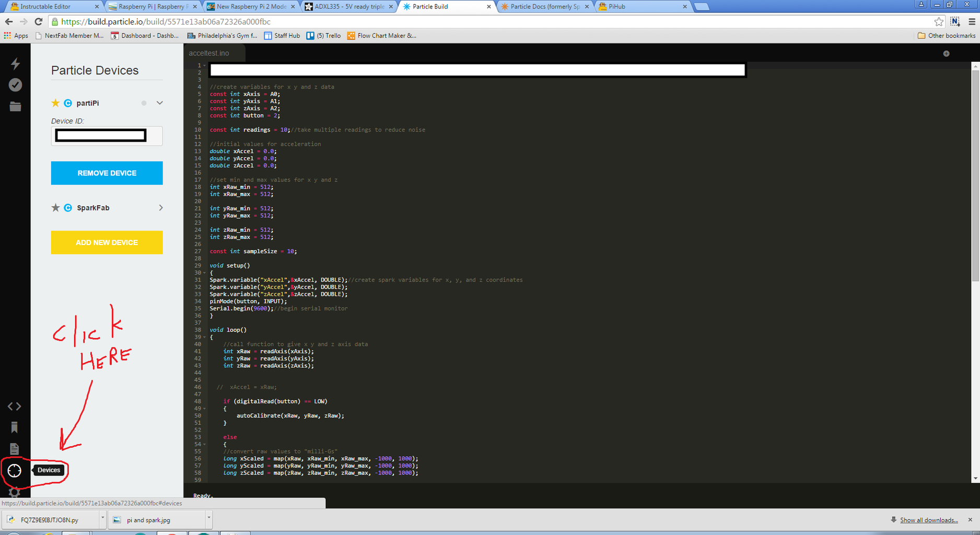Screen dimensions: 980x535
Task: Switch to the Particle Docs browser tab
Action: (x=545, y=7)
